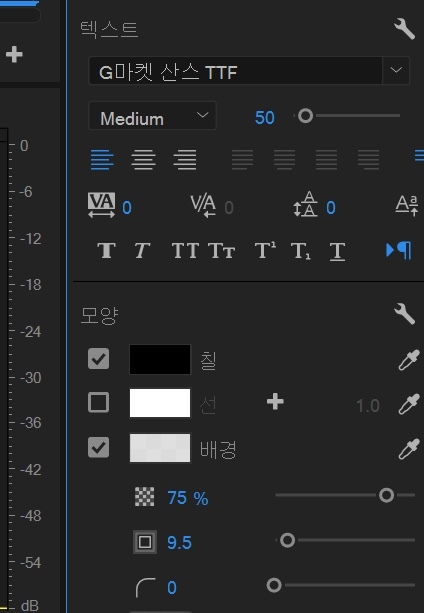Open the black Fill color swatch

160,359
